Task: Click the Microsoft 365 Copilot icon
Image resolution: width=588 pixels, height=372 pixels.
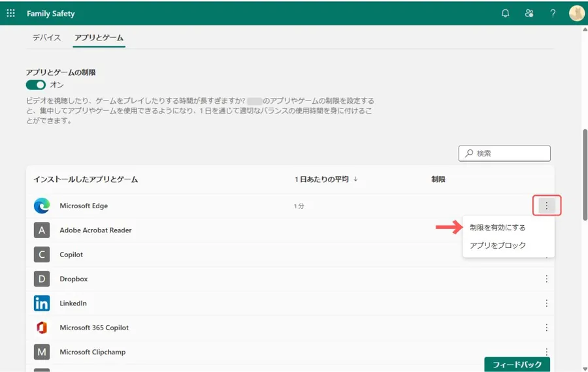Action: [42, 328]
